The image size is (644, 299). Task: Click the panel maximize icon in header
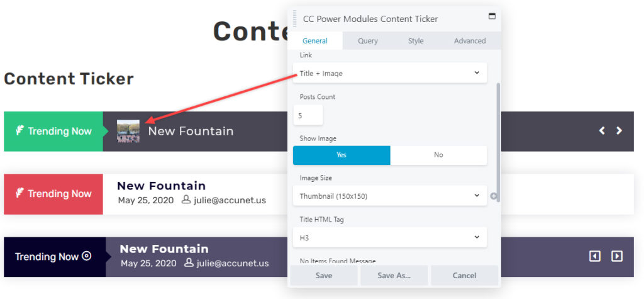point(492,16)
